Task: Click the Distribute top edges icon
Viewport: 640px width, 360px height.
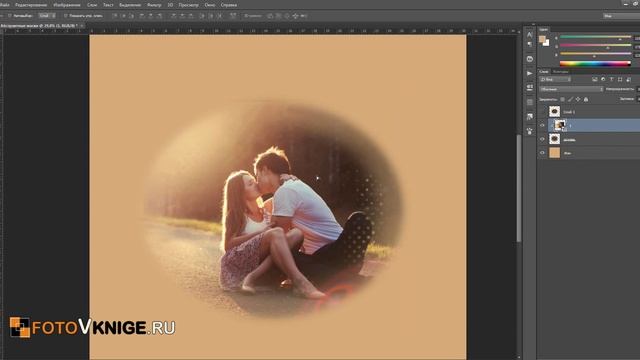Action: (x=173, y=16)
